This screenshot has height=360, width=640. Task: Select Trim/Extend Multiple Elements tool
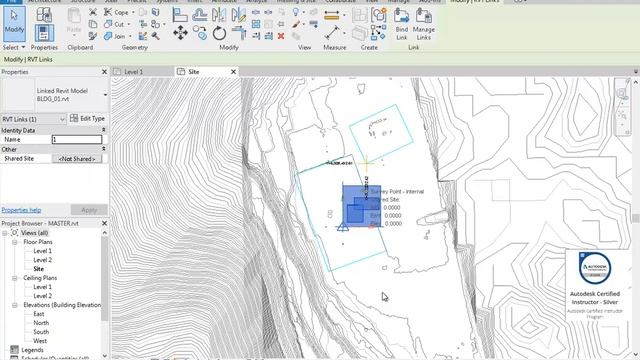tap(269, 36)
